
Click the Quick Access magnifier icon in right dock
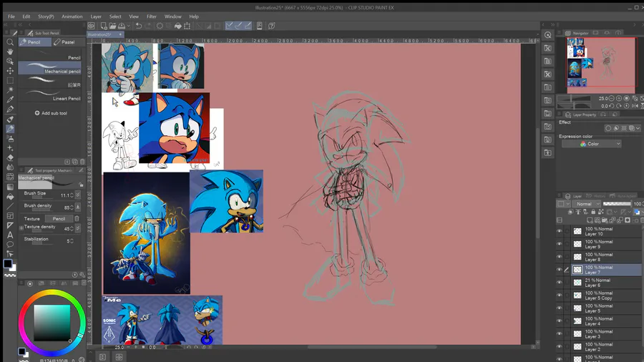(x=547, y=35)
